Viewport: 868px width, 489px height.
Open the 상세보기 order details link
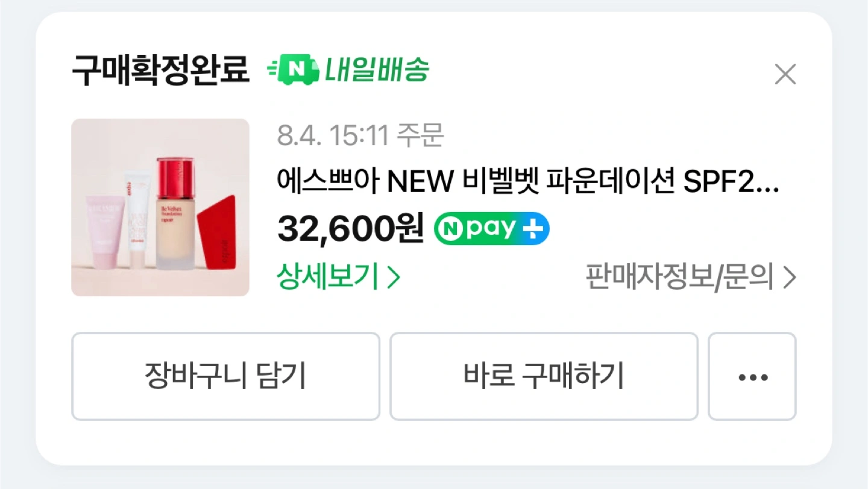click(x=338, y=278)
